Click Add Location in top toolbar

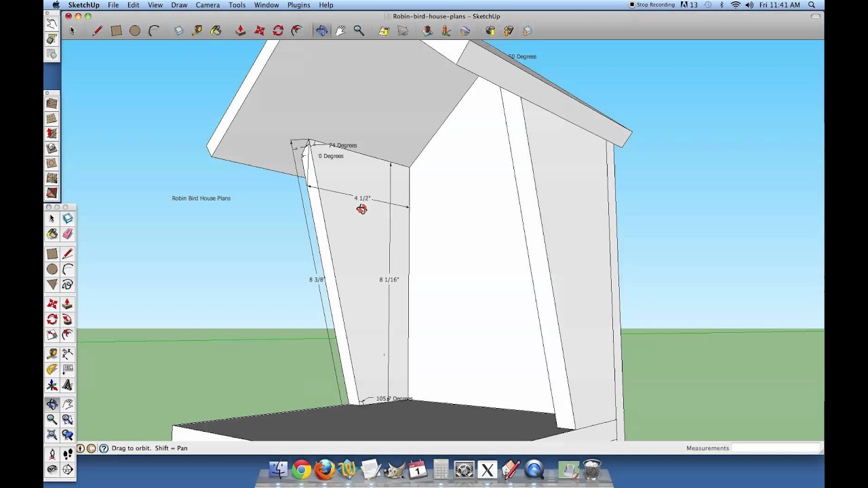pos(384,30)
